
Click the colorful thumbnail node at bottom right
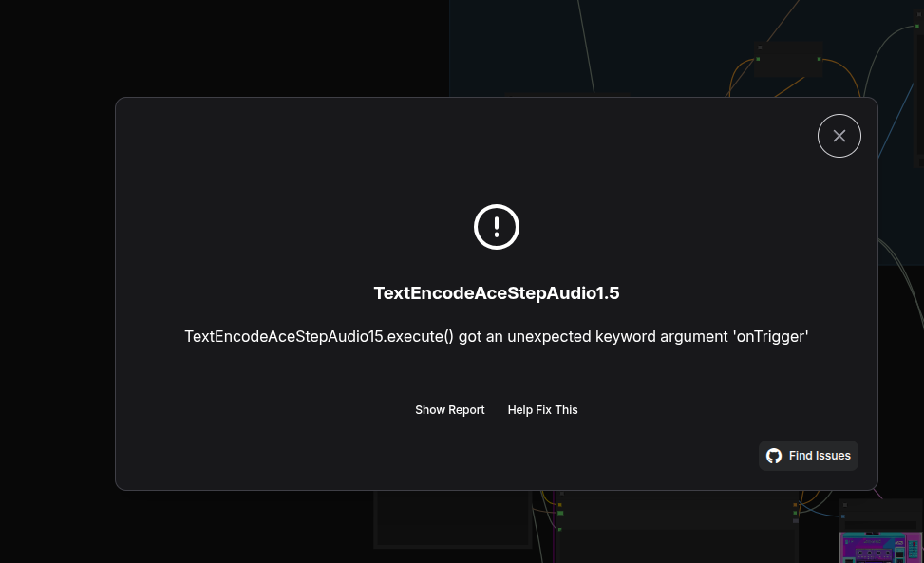click(880, 547)
